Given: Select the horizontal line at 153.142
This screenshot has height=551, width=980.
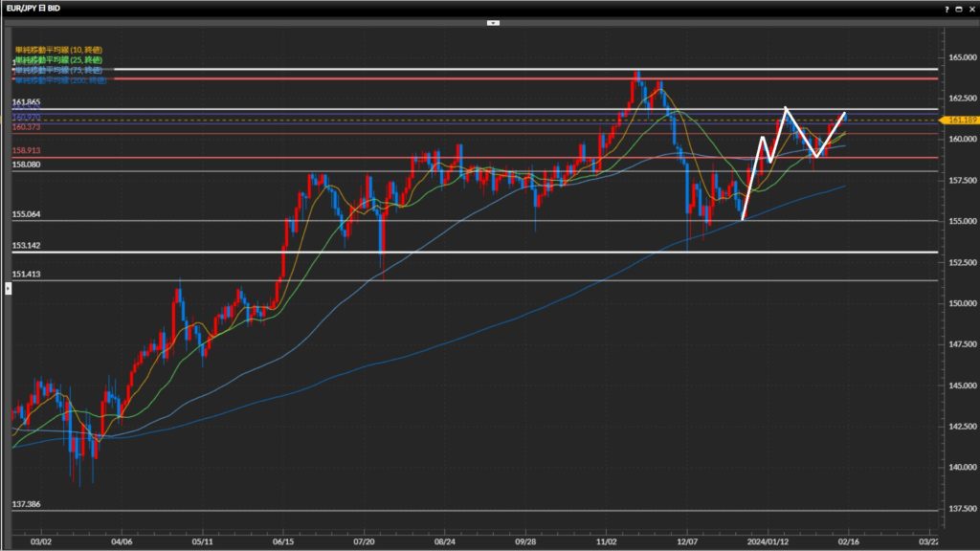Looking at the screenshot, I should [x=479, y=253].
